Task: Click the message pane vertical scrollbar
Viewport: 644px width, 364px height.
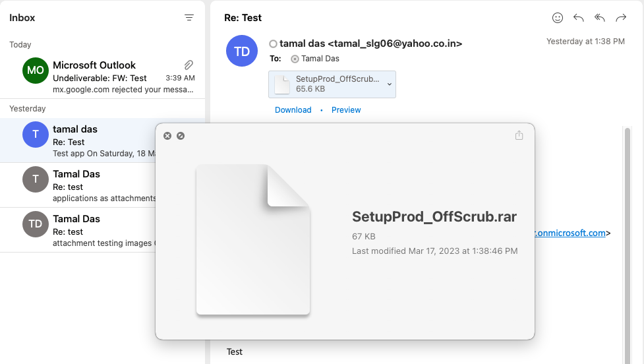Action: pos(627,245)
